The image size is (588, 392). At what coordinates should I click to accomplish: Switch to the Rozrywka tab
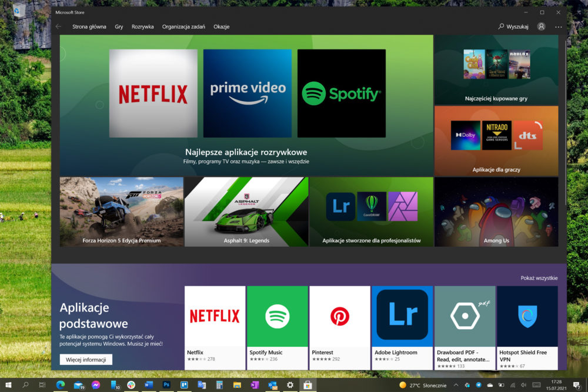[142, 26]
